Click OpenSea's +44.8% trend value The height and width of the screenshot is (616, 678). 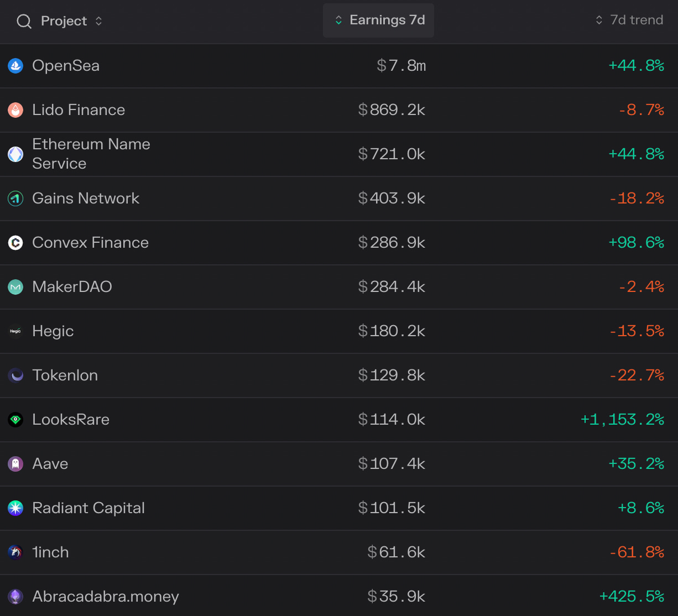pos(636,66)
